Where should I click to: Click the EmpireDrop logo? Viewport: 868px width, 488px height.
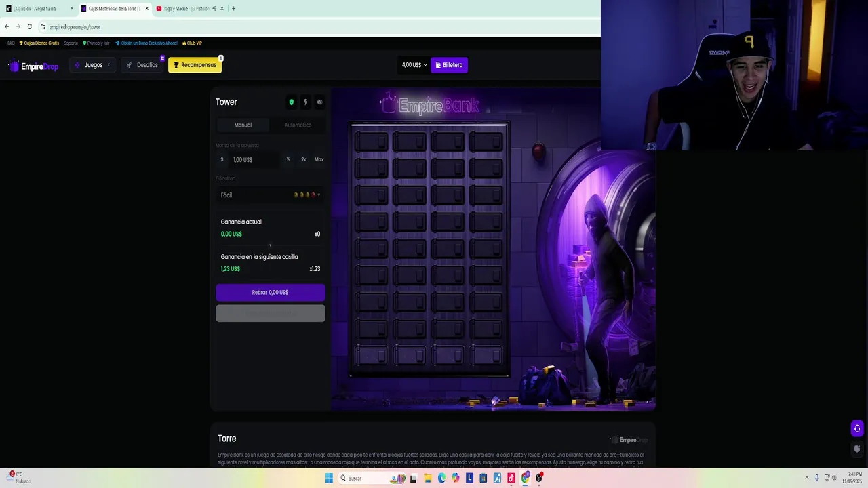(x=33, y=66)
